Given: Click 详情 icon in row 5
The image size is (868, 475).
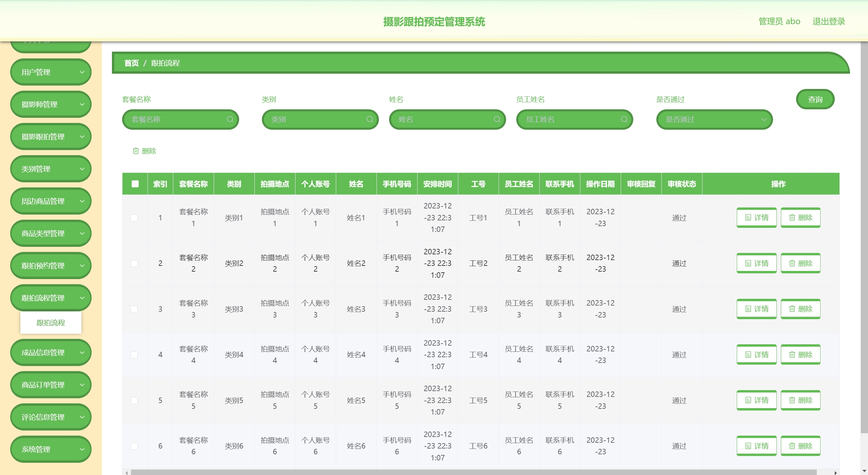Looking at the screenshot, I should 748,400.
